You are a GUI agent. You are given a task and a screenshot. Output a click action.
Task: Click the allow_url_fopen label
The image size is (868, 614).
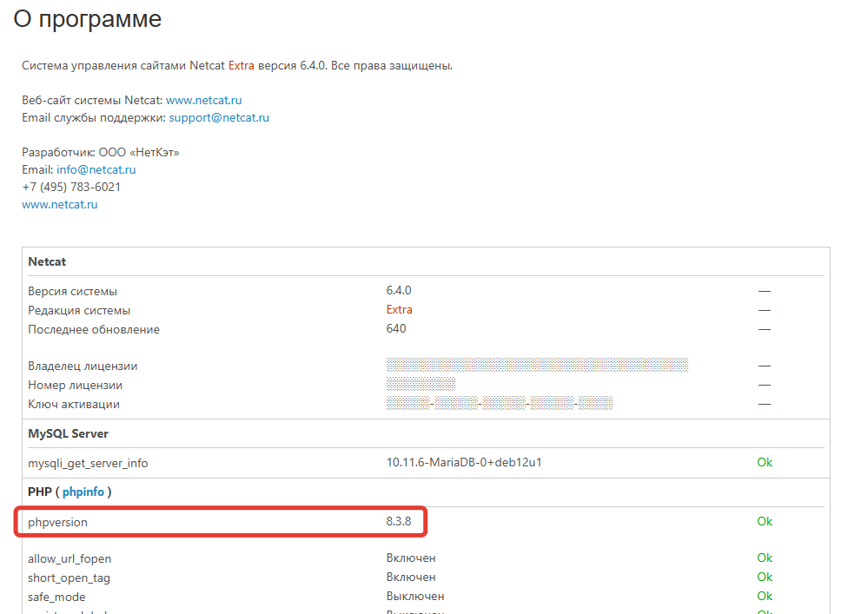point(70,558)
